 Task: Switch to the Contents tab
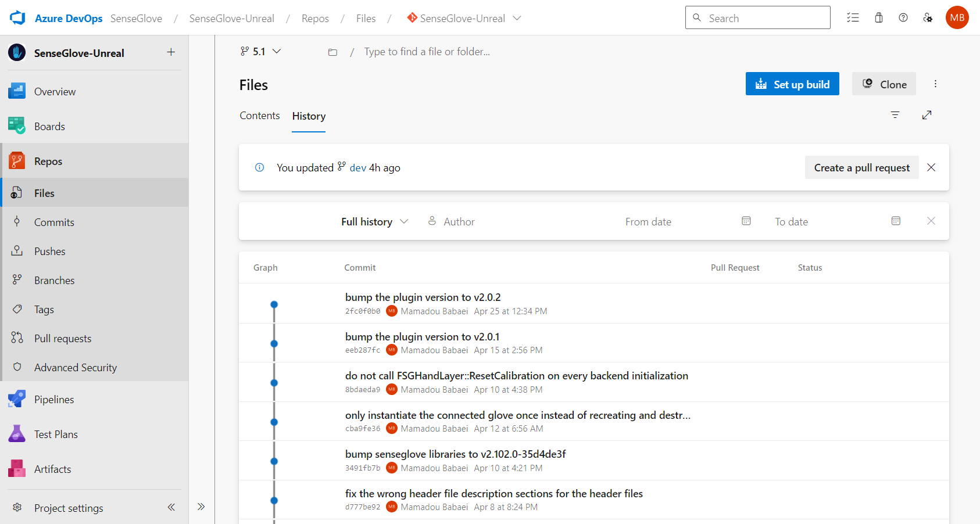pos(259,116)
